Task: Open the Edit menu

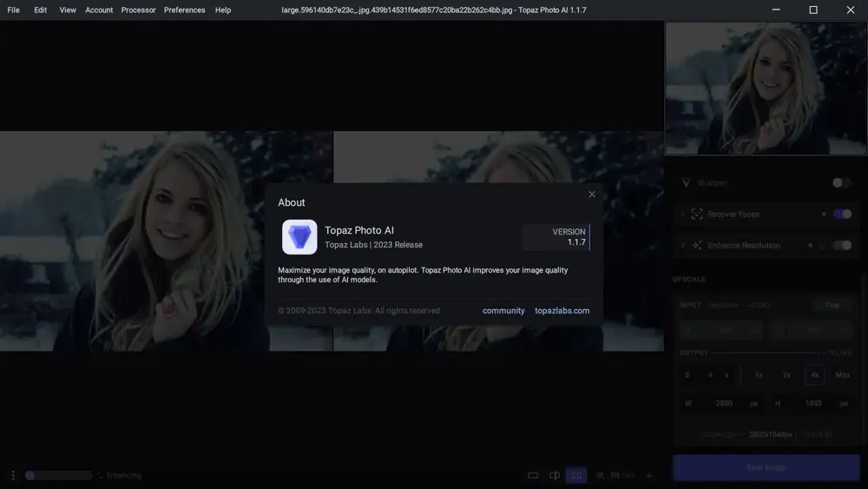Action: pyautogui.click(x=41, y=10)
